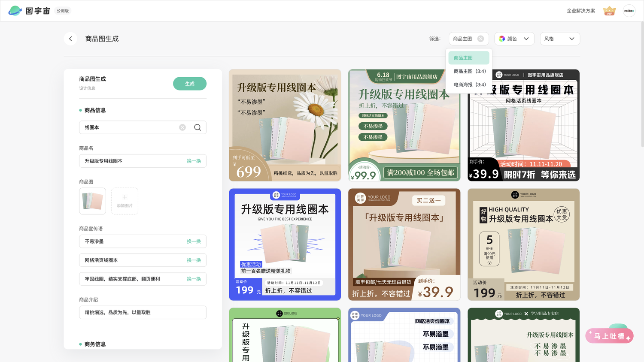644x362 pixels.
Task: Click the 商务信息 section heading
Action: [x=95, y=344]
